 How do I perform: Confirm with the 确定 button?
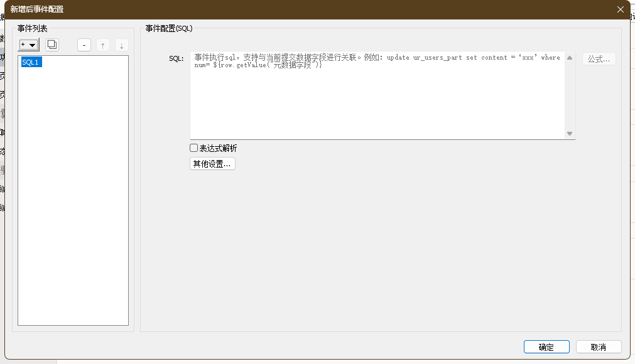click(546, 347)
